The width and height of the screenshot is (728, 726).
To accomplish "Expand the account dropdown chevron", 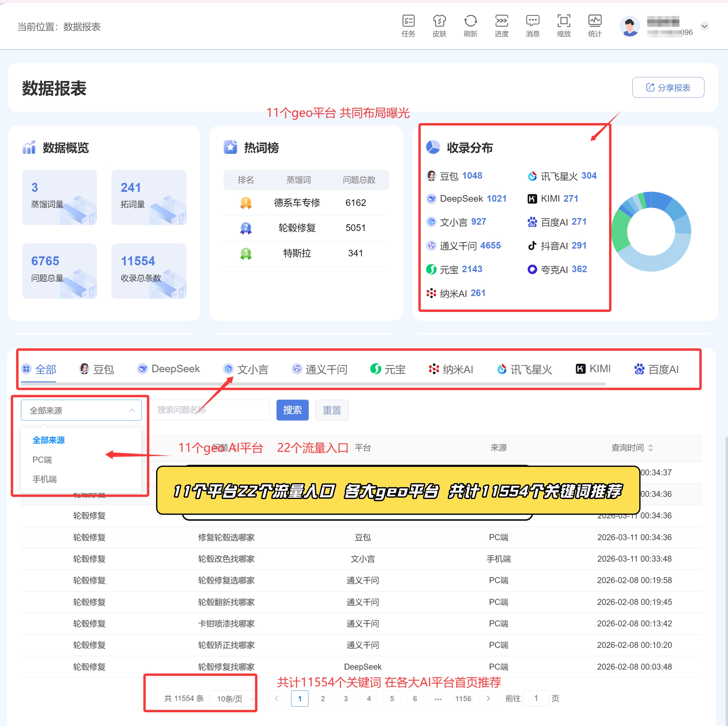I will point(704,26).
